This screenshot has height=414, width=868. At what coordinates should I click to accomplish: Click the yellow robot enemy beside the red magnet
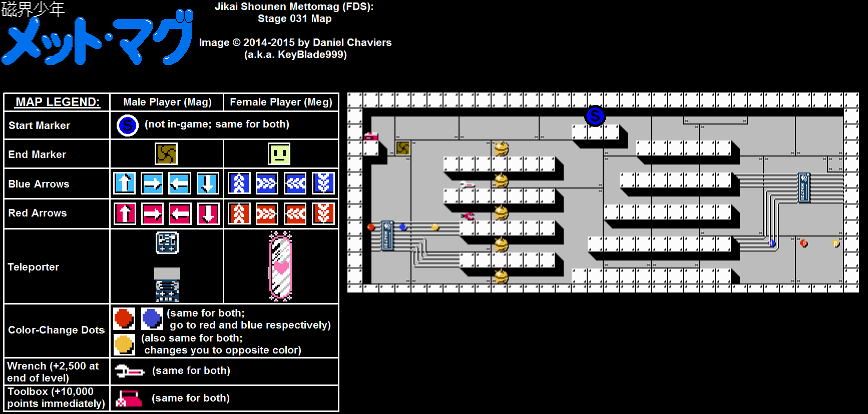[x=501, y=212]
